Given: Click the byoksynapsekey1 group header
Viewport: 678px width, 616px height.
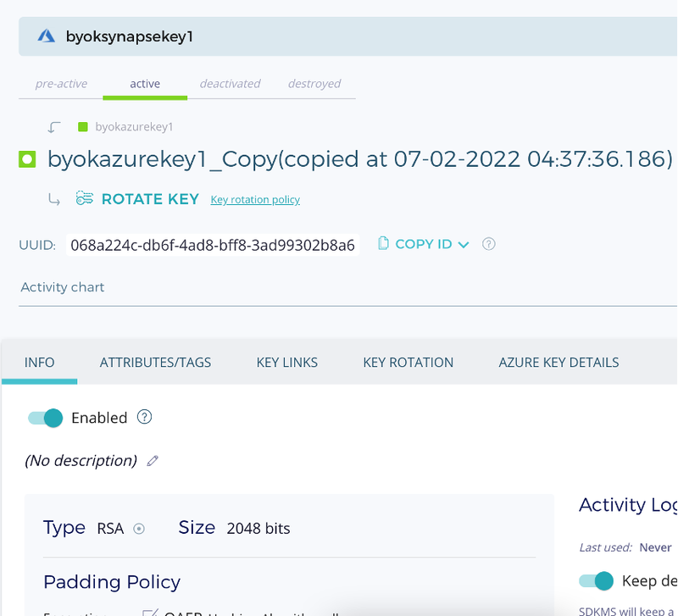Looking at the screenshot, I should point(348,36).
